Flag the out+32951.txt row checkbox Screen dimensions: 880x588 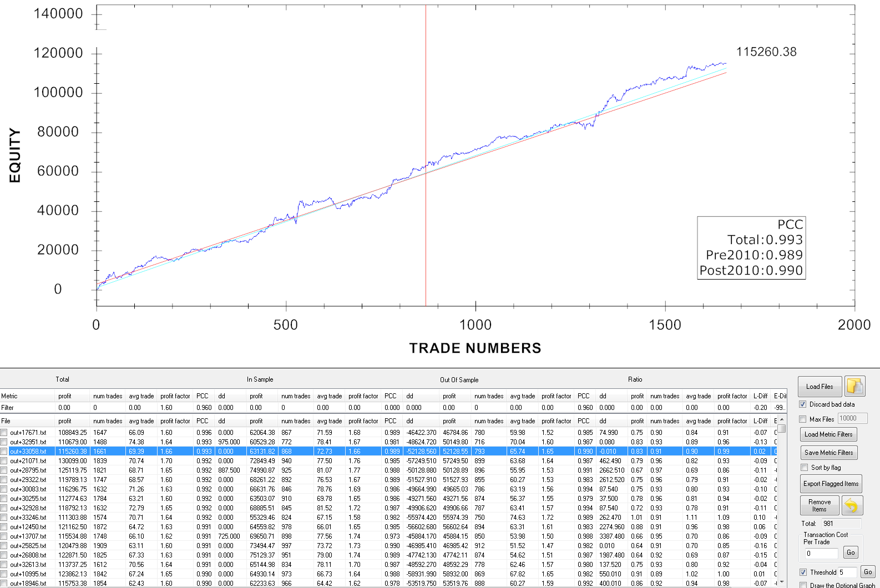pyautogui.click(x=4, y=442)
